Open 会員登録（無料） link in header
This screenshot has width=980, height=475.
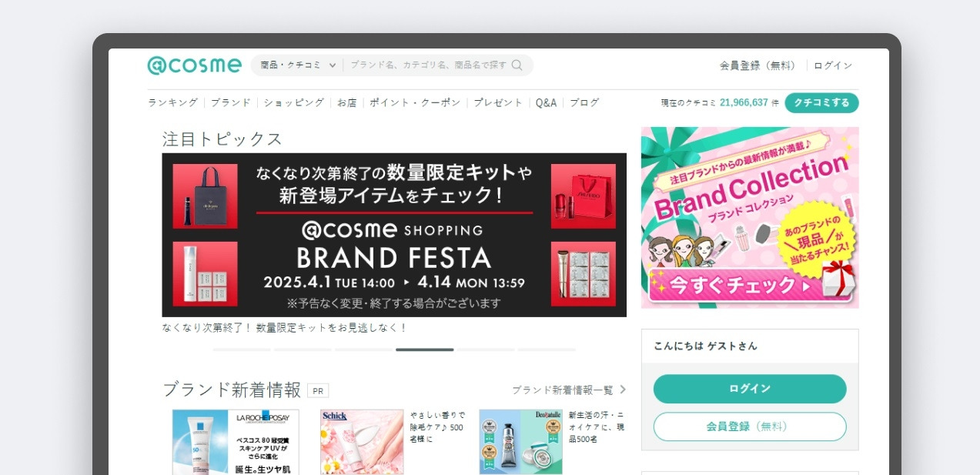760,65
